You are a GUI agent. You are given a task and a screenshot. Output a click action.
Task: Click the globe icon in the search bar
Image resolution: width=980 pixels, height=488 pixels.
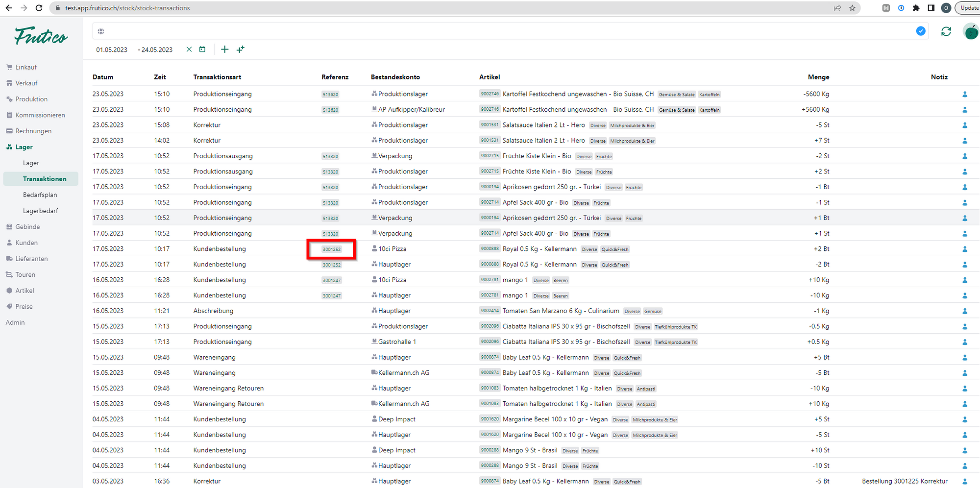click(101, 31)
